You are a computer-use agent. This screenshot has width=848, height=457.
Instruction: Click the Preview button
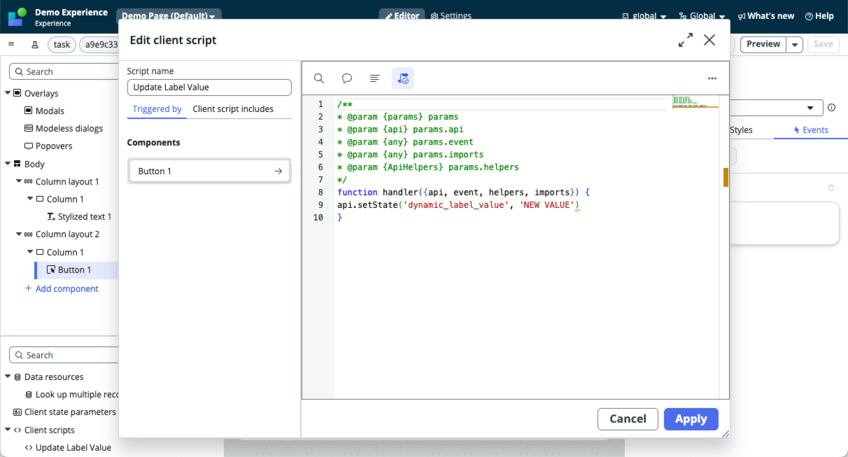(763, 44)
